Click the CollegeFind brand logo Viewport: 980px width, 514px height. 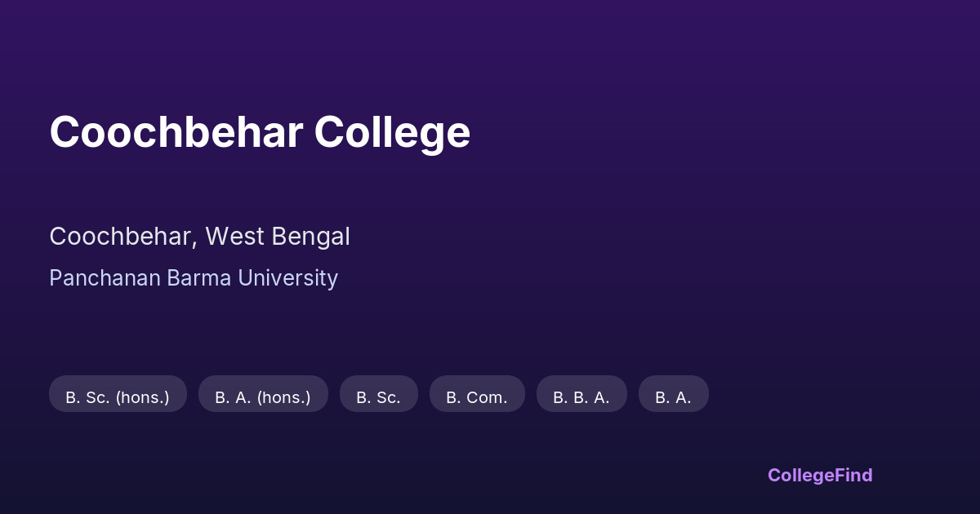819,475
